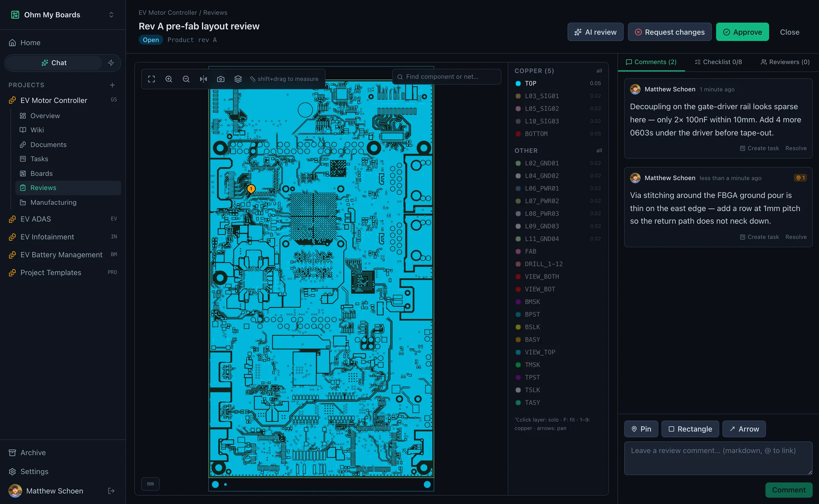The image size is (819, 504).
Task: Resolve the gate-driver decoupling comment
Action: (x=796, y=148)
